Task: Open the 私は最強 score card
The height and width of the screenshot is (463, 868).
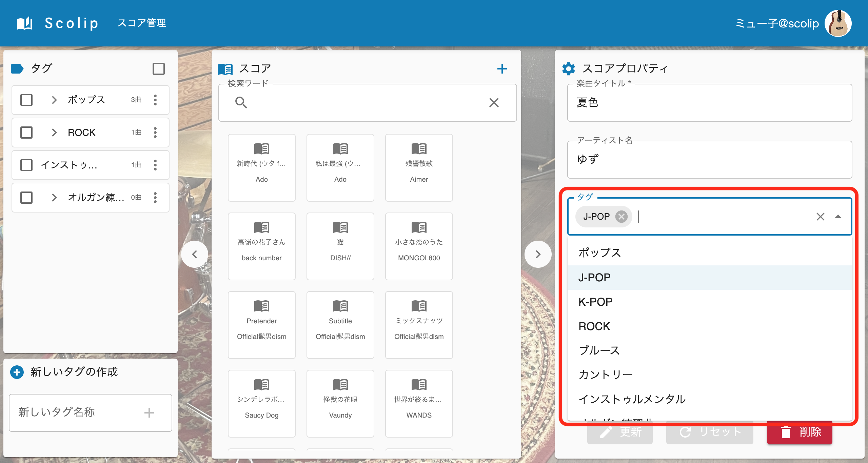Action: 340,167
